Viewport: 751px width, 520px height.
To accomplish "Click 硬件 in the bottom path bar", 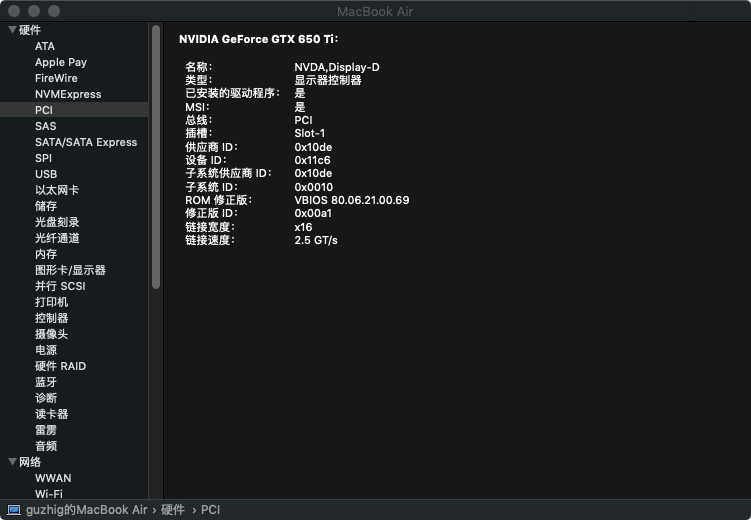I will click(x=173, y=510).
